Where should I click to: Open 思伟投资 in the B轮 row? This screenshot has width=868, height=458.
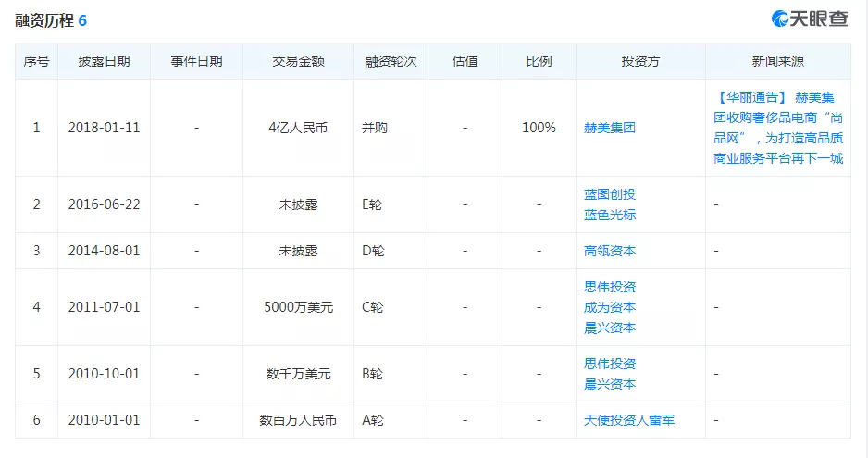[610, 364]
